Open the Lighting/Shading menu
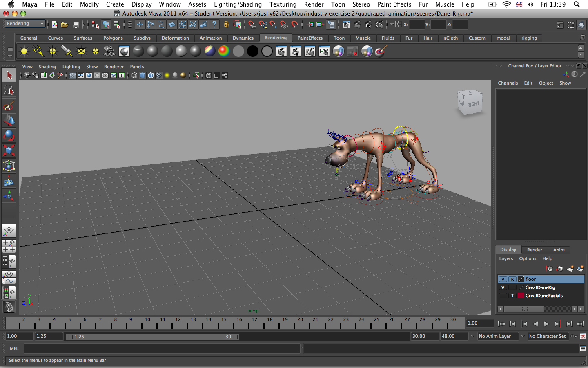This screenshot has width=588, height=368. [x=238, y=4]
